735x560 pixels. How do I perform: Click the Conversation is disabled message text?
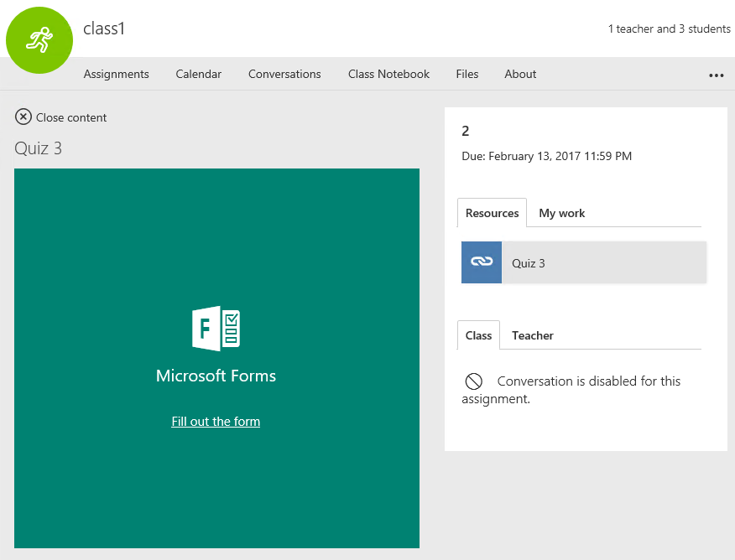point(571,390)
